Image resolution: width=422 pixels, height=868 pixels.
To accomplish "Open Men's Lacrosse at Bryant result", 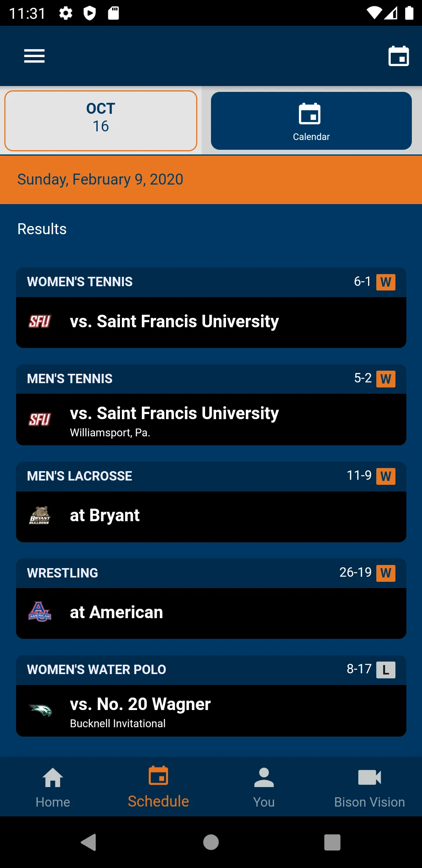I will point(211,502).
